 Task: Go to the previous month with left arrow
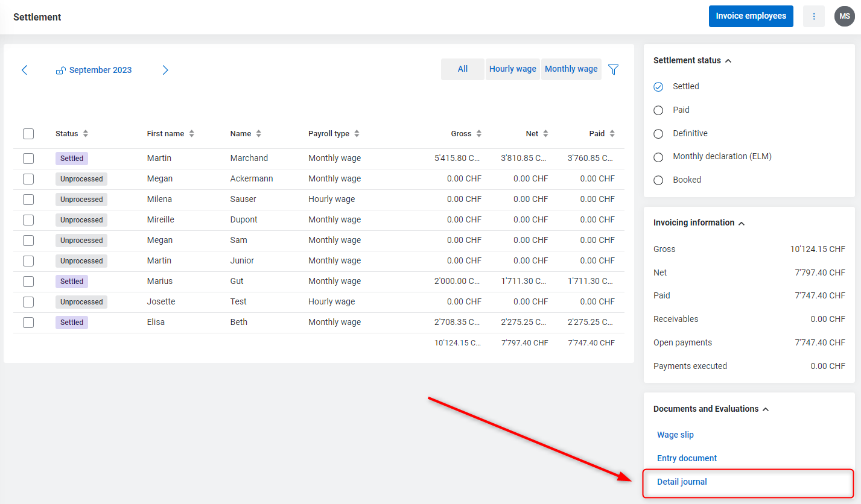[x=25, y=70]
